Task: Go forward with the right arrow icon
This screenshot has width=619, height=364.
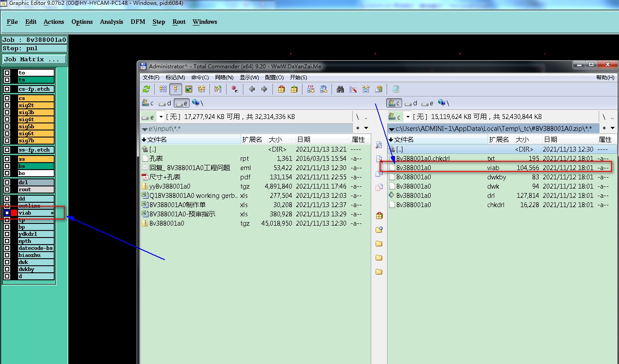Action: click(x=264, y=89)
